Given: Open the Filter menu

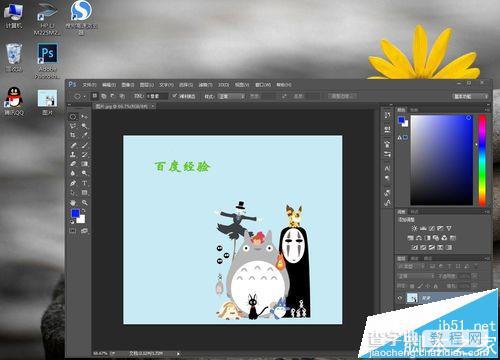Looking at the screenshot, I should coord(205,85).
